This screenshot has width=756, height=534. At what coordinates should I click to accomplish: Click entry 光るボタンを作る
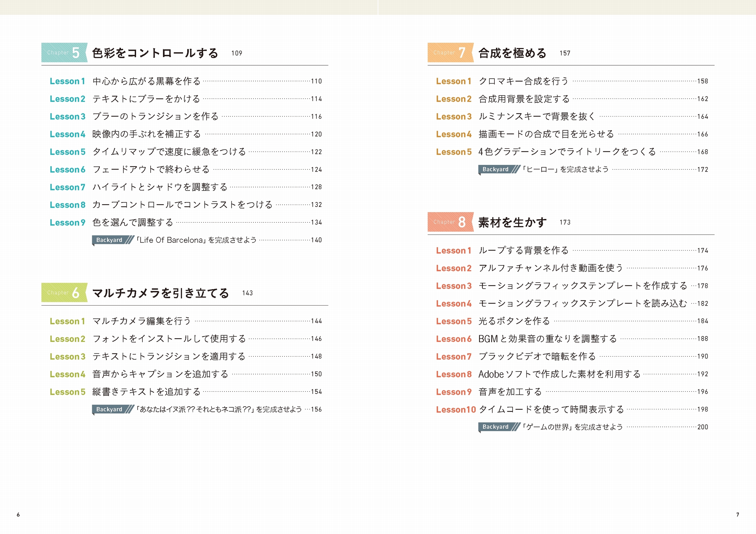(x=514, y=321)
